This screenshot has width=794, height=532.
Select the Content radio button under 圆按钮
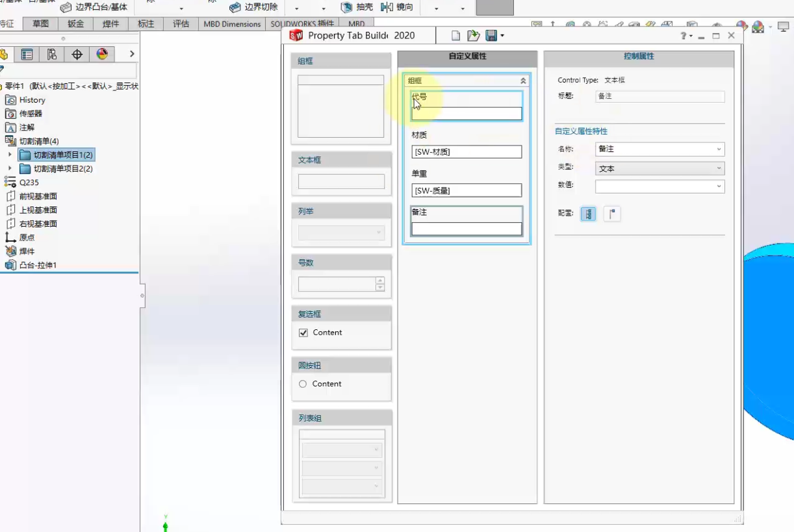(x=302, y=384)
